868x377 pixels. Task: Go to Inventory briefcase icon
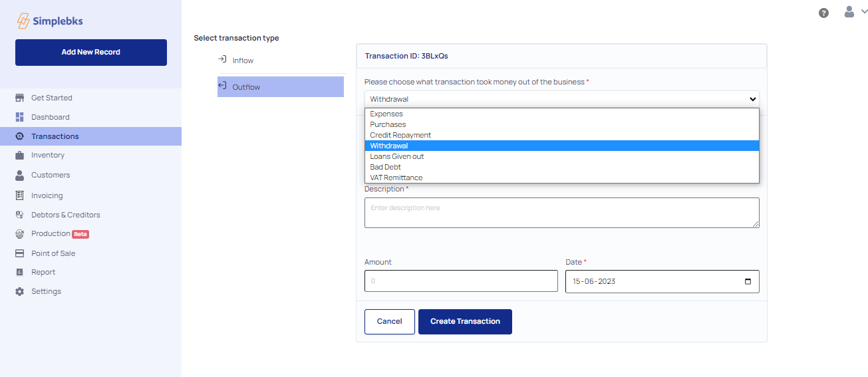[x=19, y=155]
